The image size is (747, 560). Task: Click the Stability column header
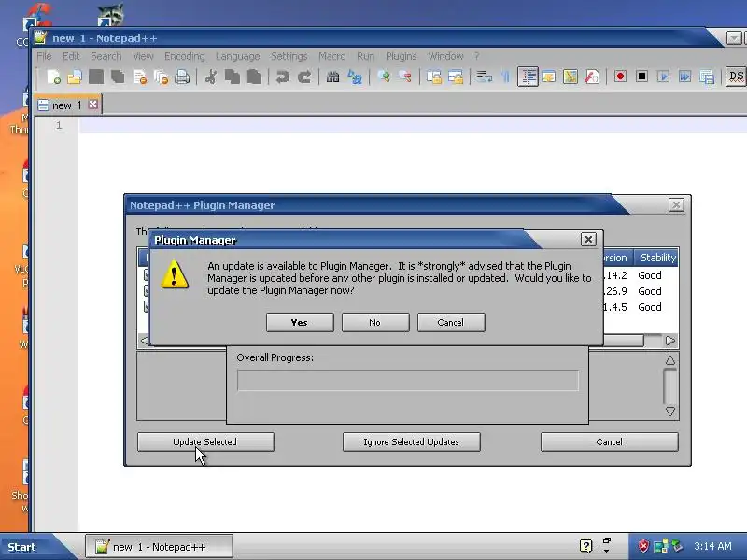coord(657,258)
